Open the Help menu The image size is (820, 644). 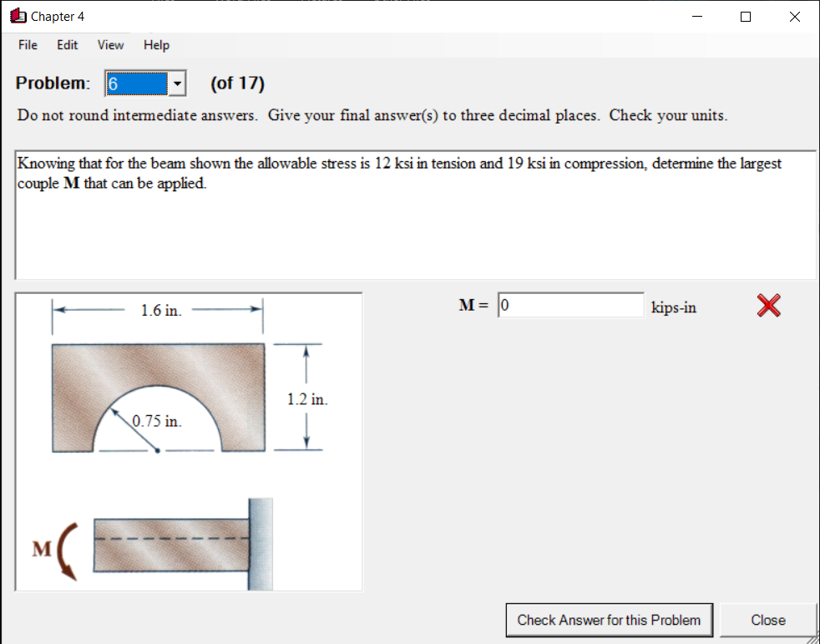pos(155,45)
